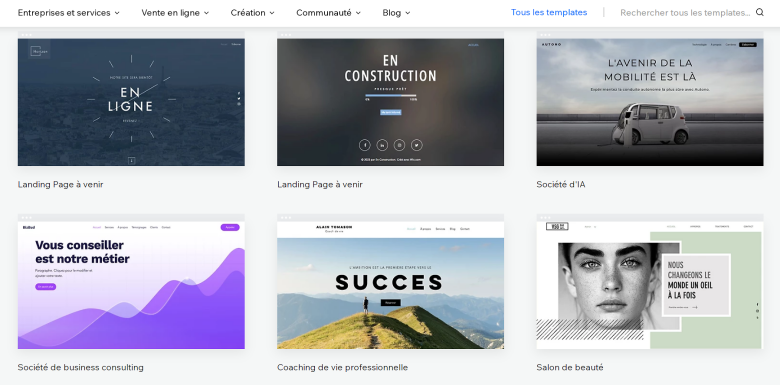Viewport: 780px width, 385px height.
Task: Expand the Création menu chevron
Action: coord(272,13)
